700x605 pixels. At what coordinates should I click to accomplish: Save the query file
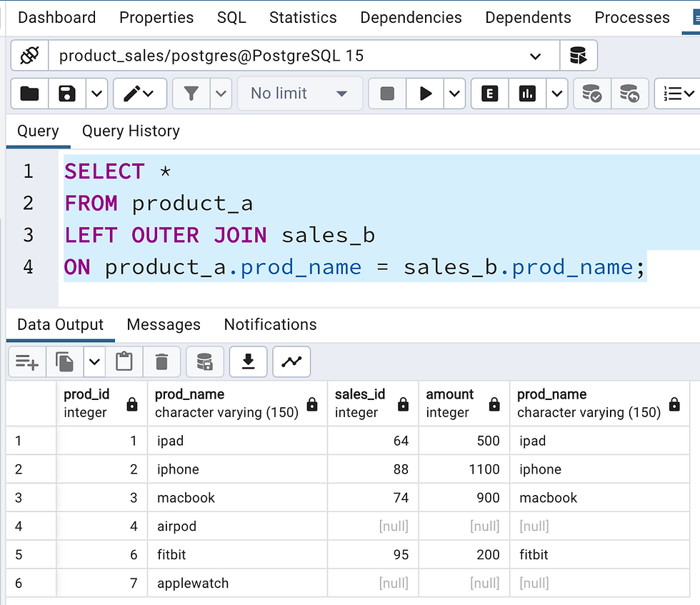tap(67, 94)
